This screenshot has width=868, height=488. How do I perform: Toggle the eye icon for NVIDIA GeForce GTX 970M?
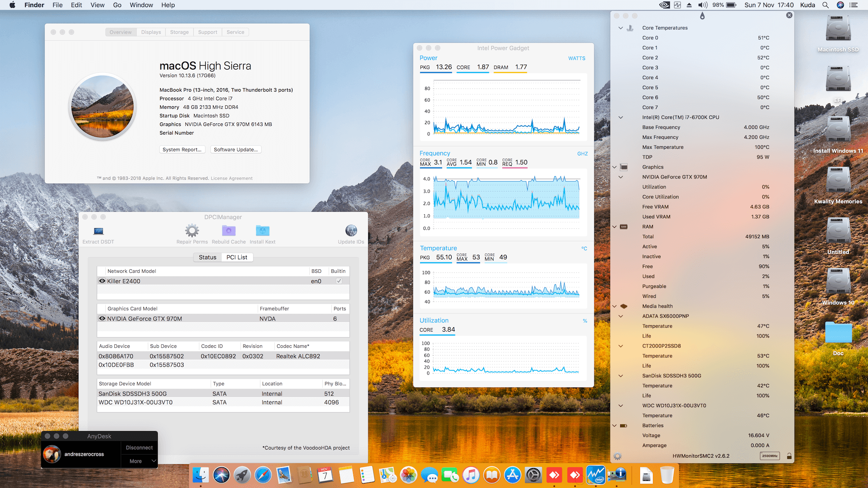pos(102,319)
